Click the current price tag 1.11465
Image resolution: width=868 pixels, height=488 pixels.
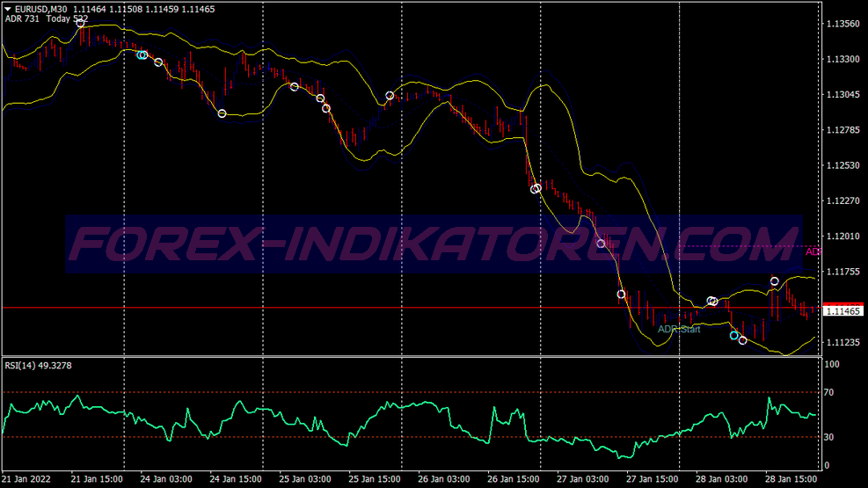844,311
